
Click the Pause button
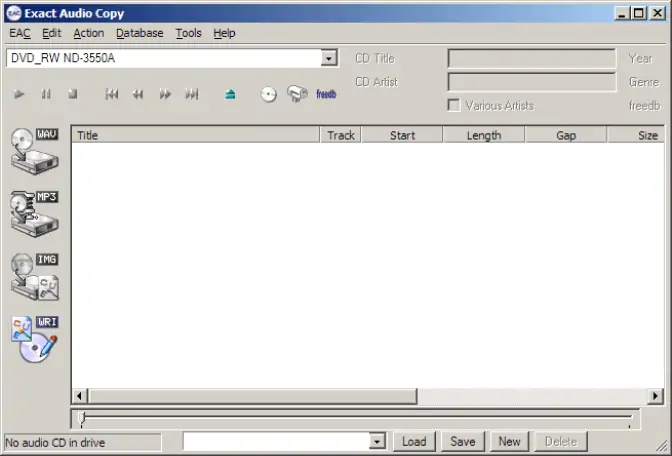(46, 94)
